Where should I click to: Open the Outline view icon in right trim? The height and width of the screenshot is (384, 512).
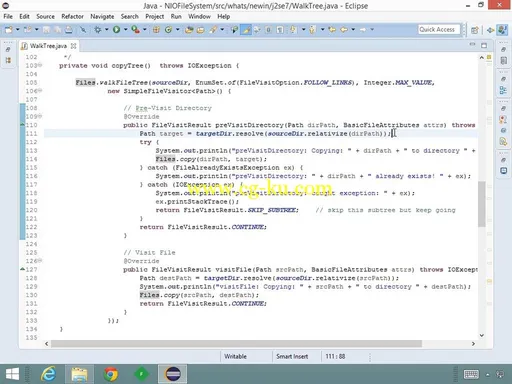(503, 90)
